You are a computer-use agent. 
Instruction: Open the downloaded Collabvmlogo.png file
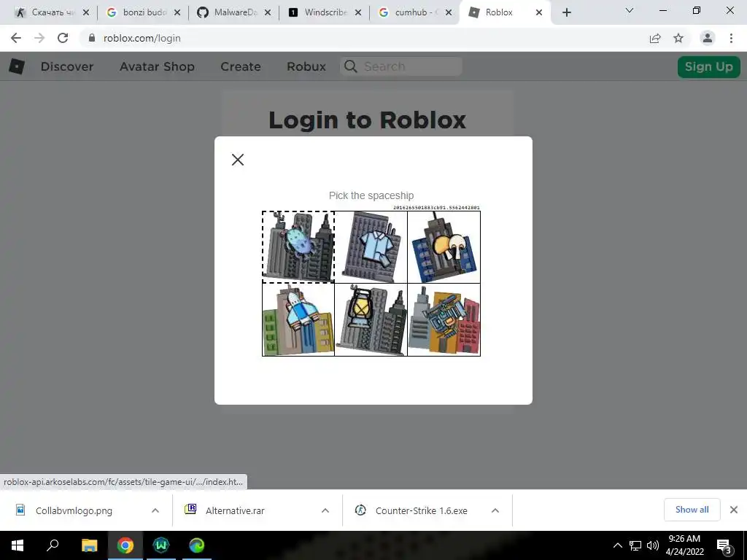74,510
